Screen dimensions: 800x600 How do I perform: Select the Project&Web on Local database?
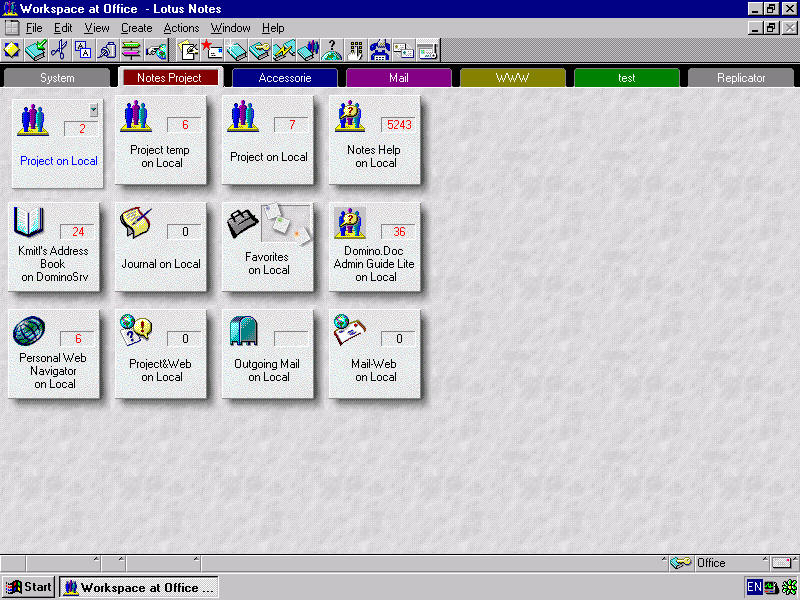tap(161, 354)
